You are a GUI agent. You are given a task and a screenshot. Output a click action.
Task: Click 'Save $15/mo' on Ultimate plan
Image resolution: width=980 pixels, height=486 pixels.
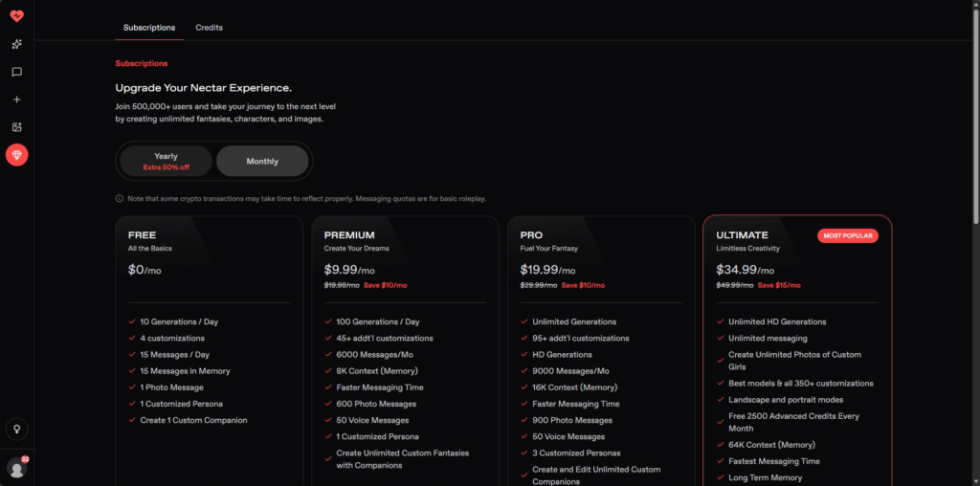click(x=779, y=285)
